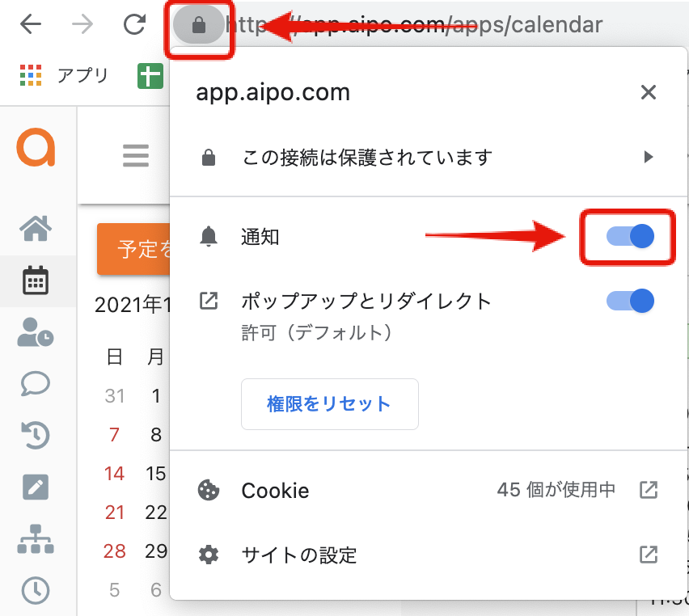Select date 15 in mini calendar

point(155,474)
